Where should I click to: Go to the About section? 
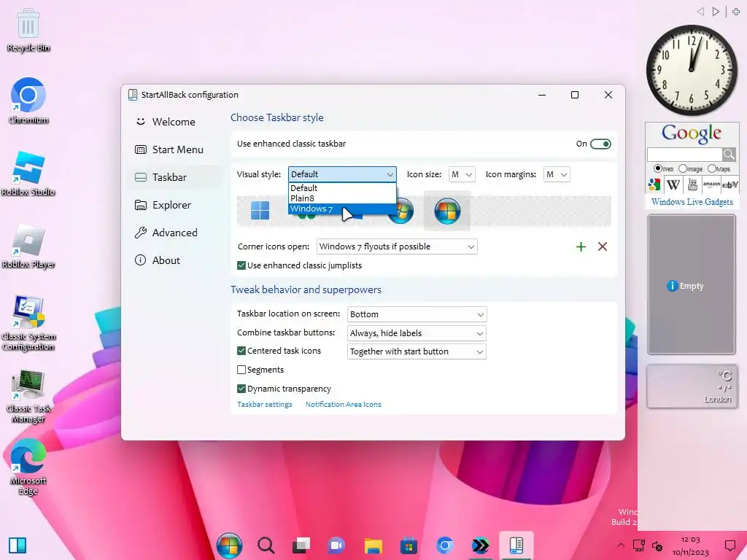click(174, 260)
